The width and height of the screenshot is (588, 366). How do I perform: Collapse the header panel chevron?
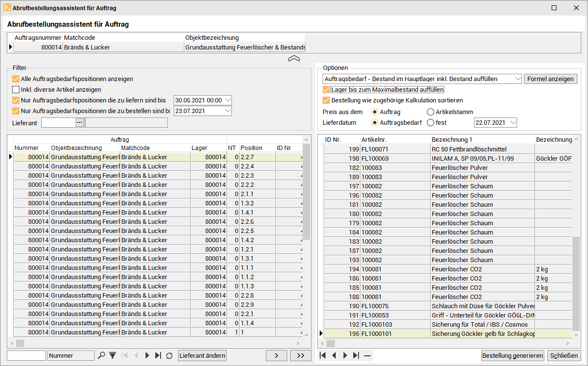294,59
